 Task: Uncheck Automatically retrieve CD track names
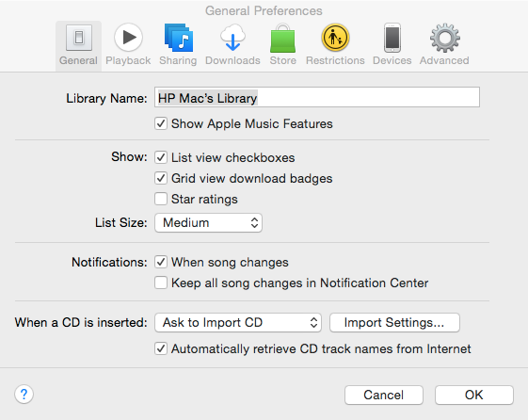[x=161, y=348]
